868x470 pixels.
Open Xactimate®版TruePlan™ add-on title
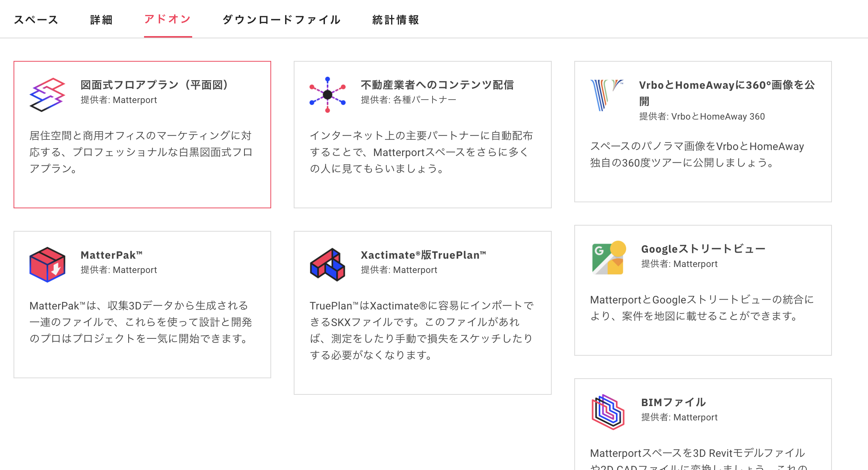tap(423, 255)
